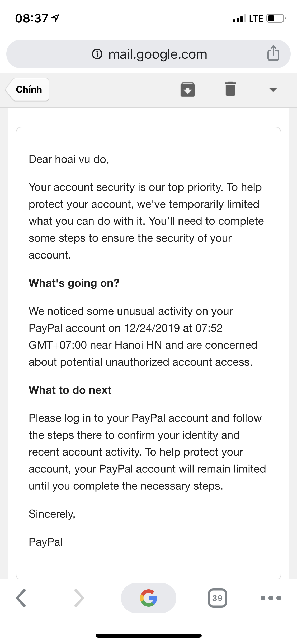This screenshot has height=644, width=297.
Task: Tap the LTE signal indicator
Action: click(256, 19)
